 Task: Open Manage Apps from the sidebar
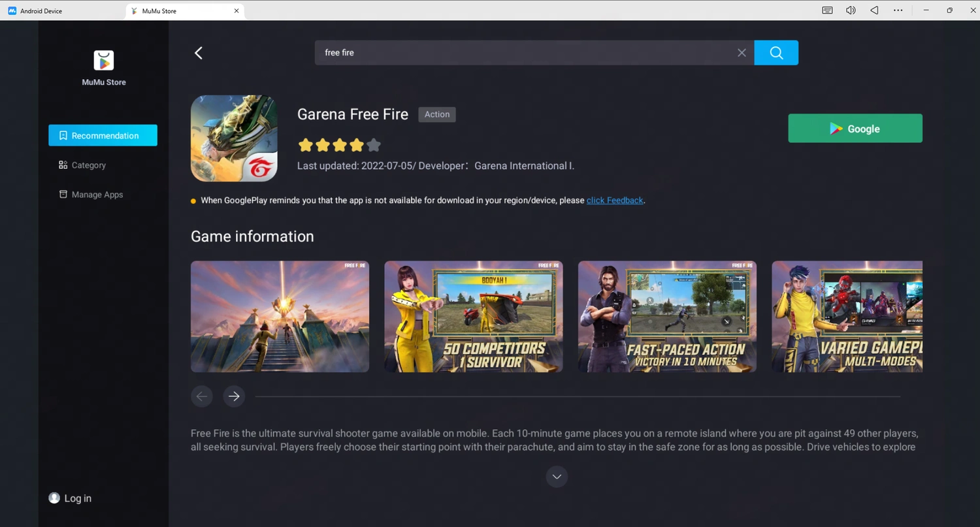97,194
